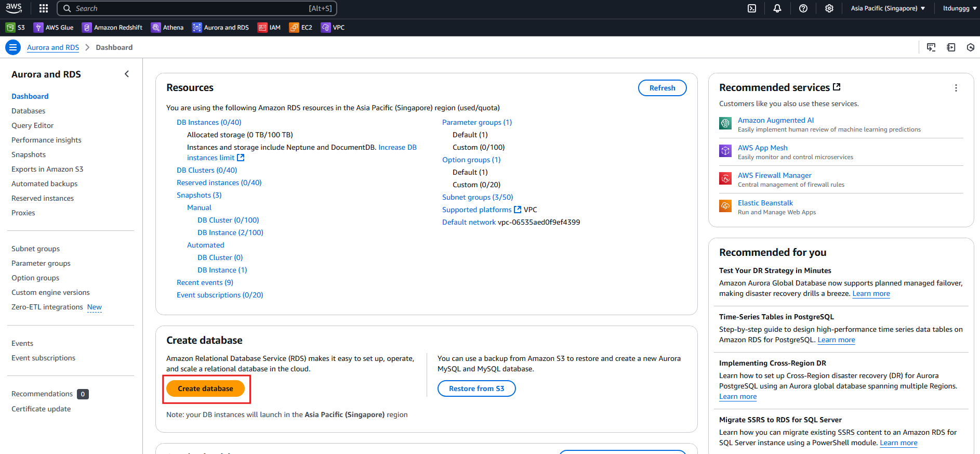Open the Amazon Redshift shortcut

click(x=112, y=28)
